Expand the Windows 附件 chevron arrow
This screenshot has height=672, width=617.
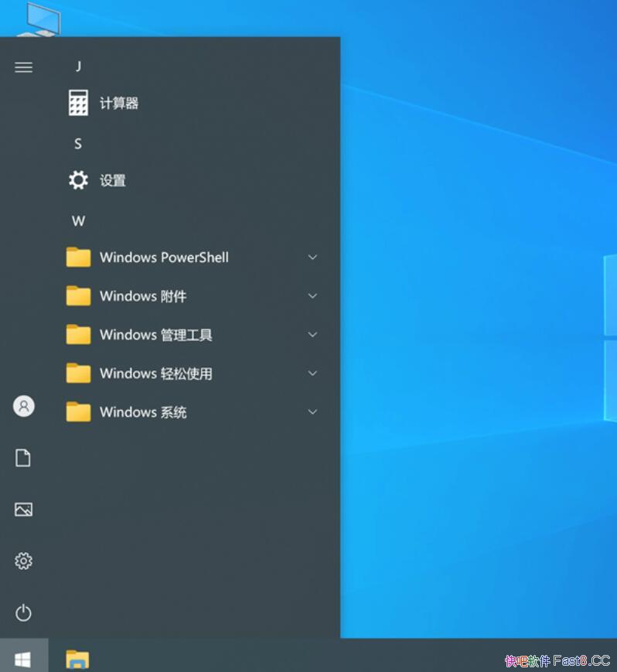[312, 296]
